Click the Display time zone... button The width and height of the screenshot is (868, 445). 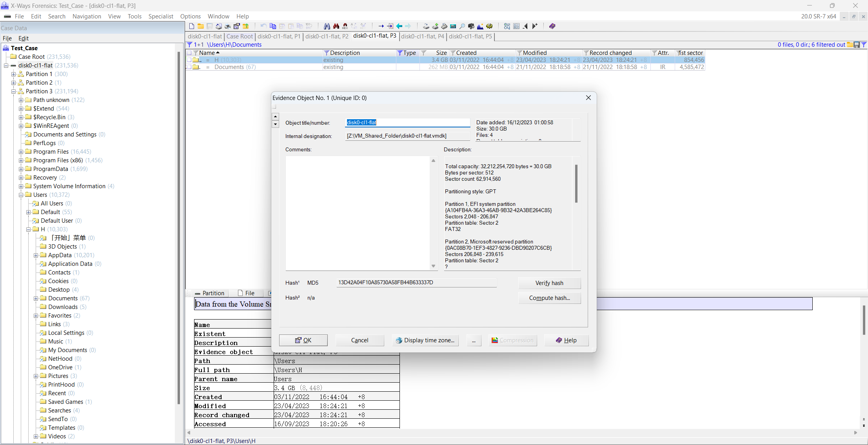pyautogui.click(x=425, y=340)
